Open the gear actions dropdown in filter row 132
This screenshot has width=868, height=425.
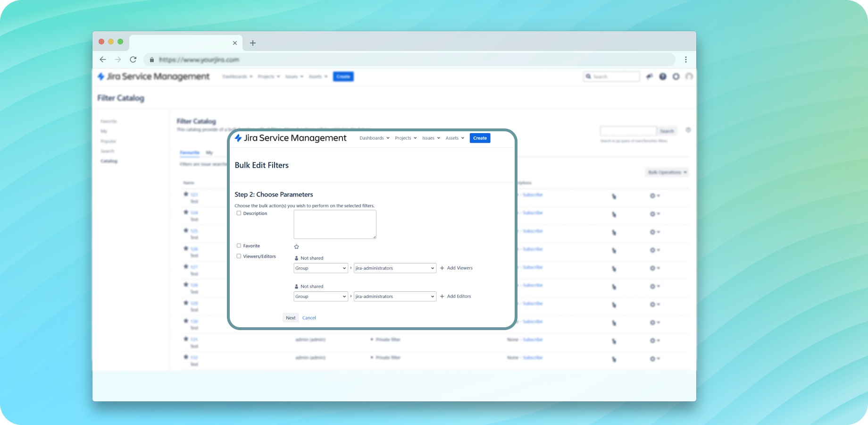655,358
